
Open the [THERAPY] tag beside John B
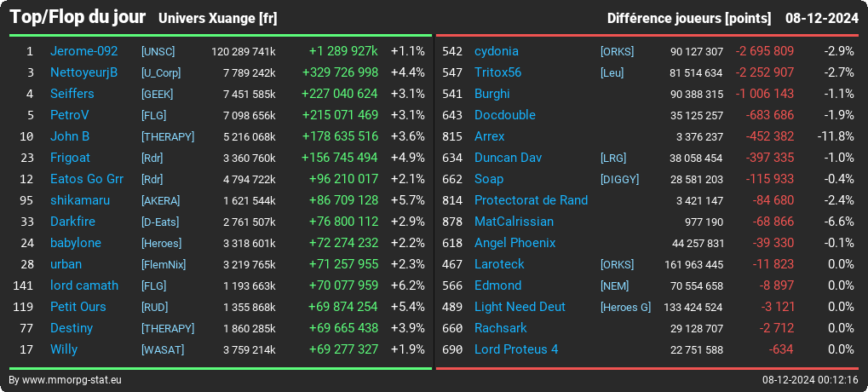point(168,136)
